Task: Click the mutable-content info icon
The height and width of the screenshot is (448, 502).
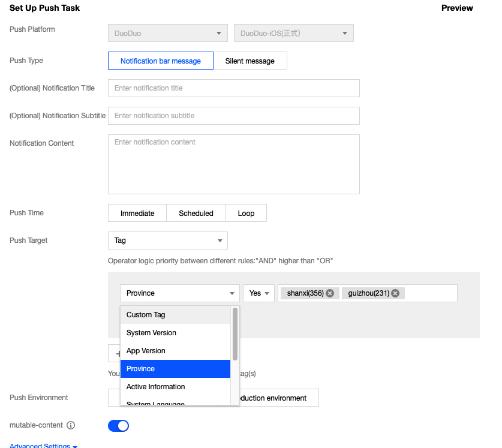Action: pyautogui.click(x=71, y=425)
